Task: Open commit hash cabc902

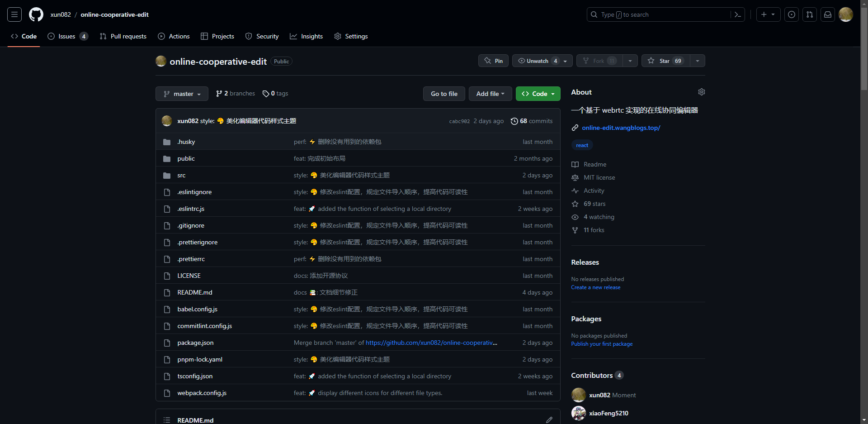Action: pos(459,121)
